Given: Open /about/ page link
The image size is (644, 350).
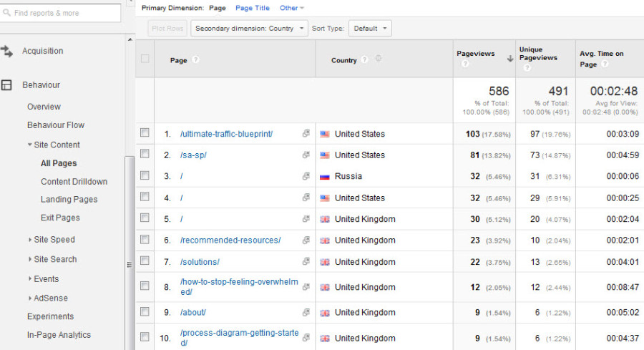Looking at the screenshot, I should point(193,313).
